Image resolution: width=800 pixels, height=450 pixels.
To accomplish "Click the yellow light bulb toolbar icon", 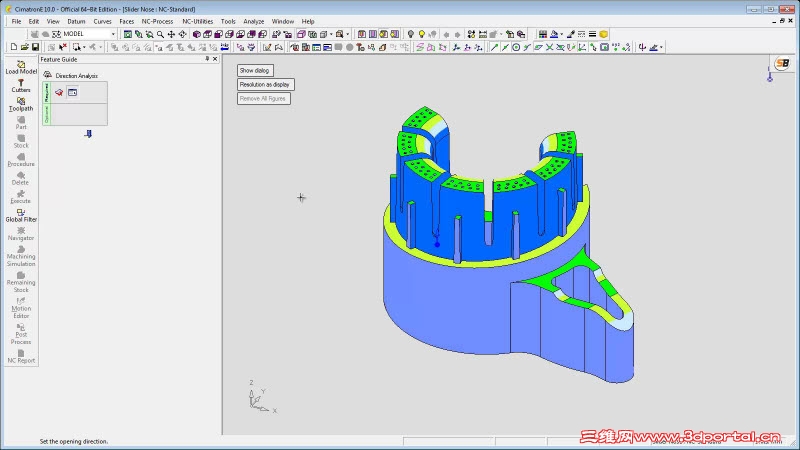I will (x=421, y=34).
